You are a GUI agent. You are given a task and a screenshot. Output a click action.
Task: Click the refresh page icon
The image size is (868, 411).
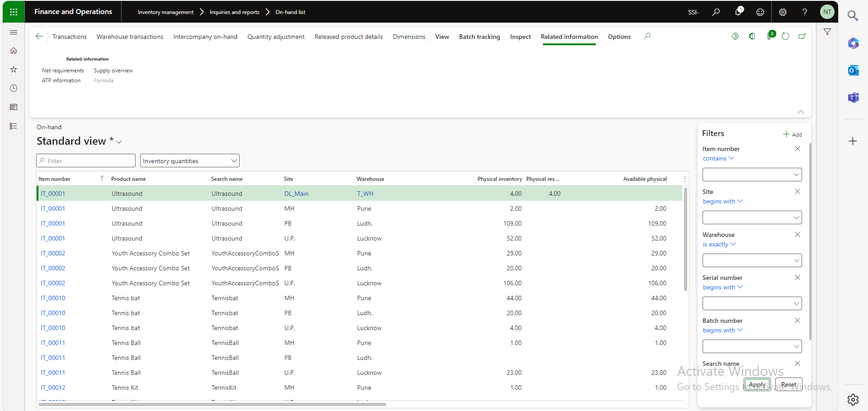click(x=785, y=36)
